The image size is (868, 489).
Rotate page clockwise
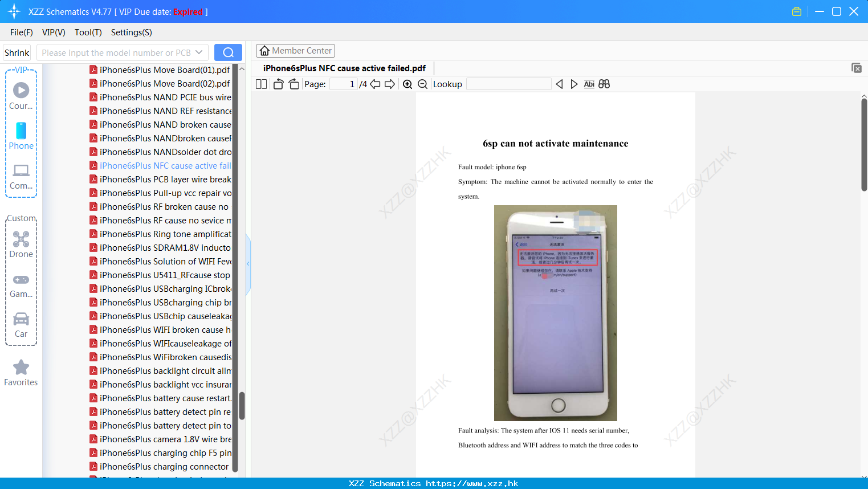tap(294, 84)
